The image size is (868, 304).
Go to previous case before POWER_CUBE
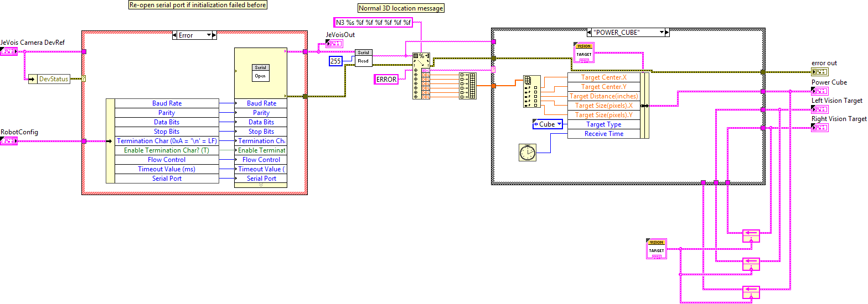(x=588, y=33)
